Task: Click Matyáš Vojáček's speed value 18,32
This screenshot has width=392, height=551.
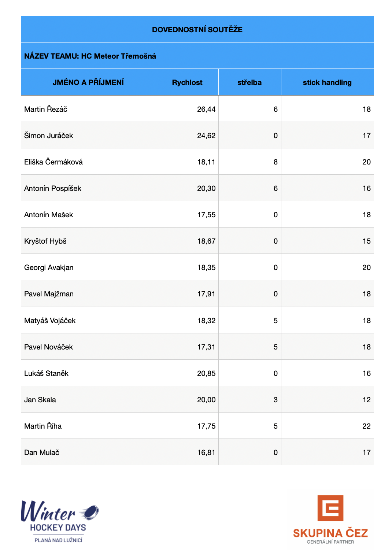Action: coord(206,321)
